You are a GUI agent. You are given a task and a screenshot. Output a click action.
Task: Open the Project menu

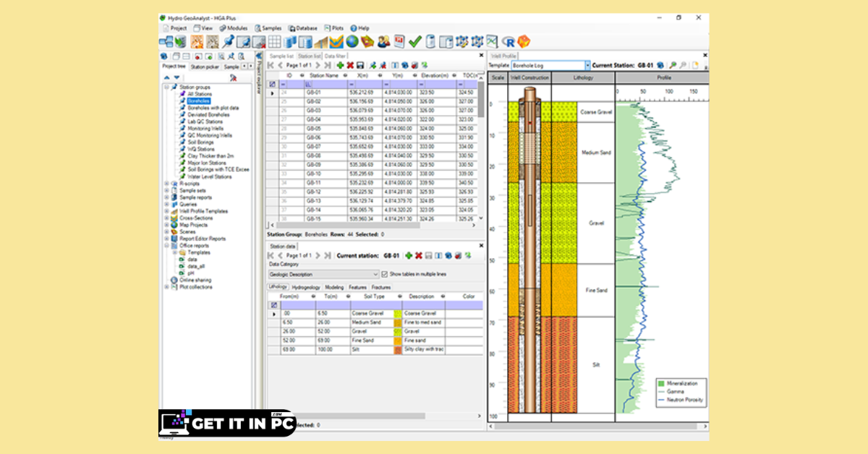174,27
